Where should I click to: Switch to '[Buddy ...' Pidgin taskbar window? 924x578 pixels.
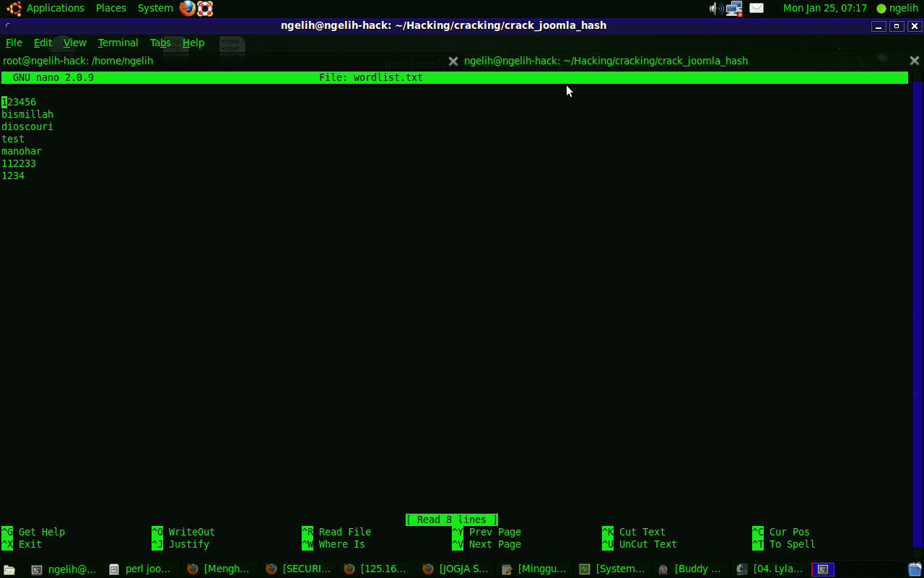pyautogui.click(x=690, y=569)
